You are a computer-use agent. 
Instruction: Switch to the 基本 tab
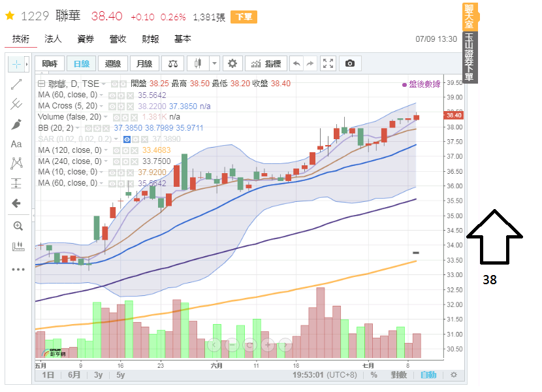pos(182,39)
